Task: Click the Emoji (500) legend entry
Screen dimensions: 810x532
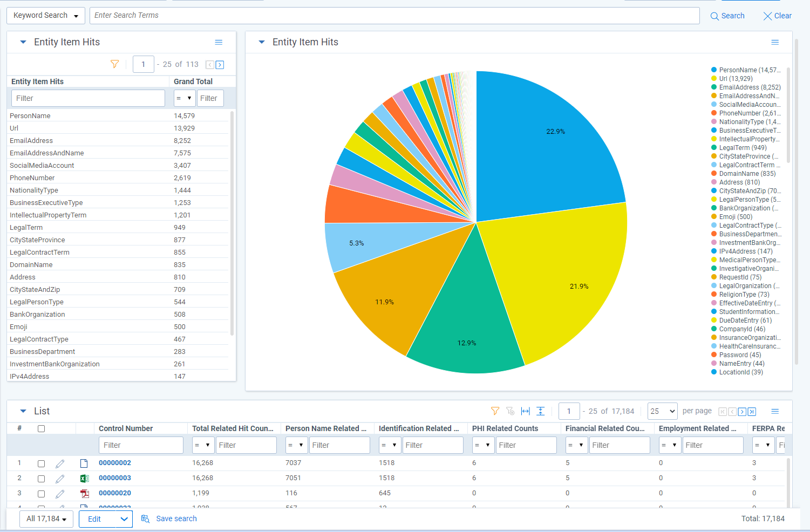Action: [732, 217]
